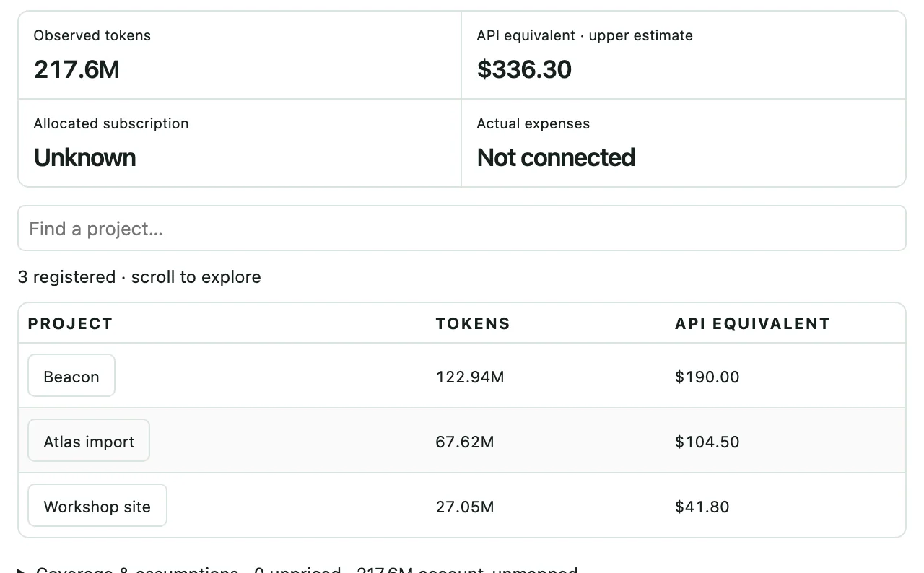
Task: Click the "Allocated subscription" label
Action: click(111, 123)
